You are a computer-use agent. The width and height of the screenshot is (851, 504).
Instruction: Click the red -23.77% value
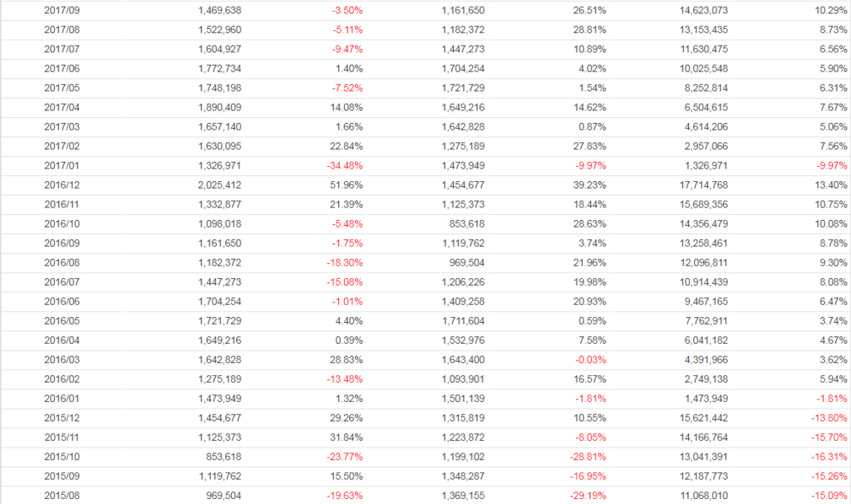point(344,457)
